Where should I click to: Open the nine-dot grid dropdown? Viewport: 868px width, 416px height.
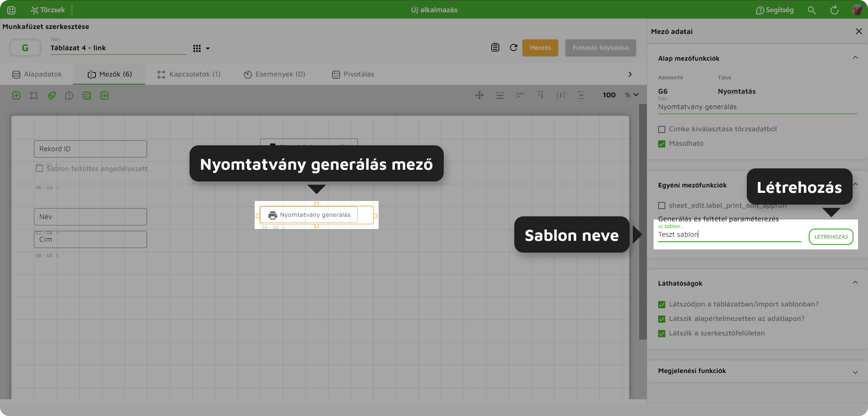click(201, 48)
